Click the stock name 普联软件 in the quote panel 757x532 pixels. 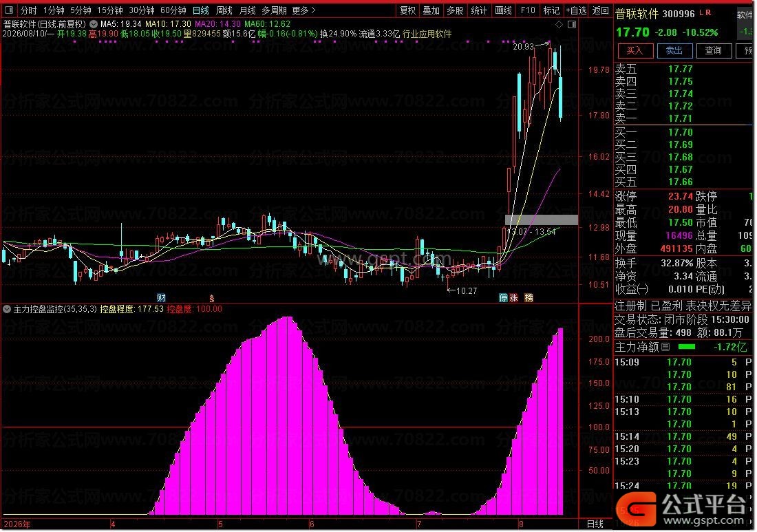pyautogui.click(x=637, y=14)
